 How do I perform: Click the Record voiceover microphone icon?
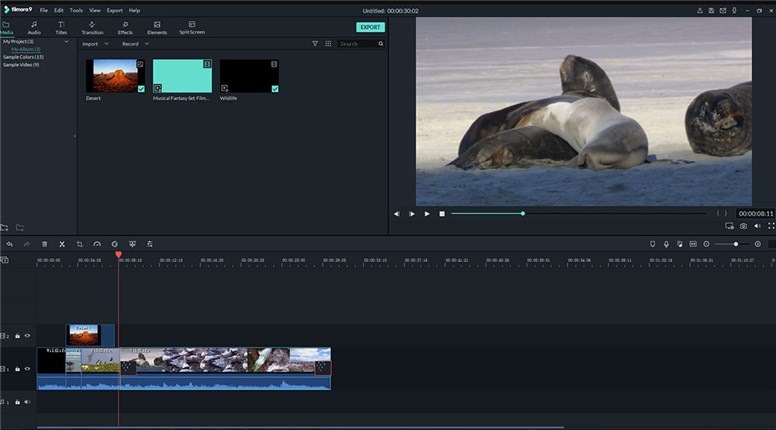coord(666,244)
